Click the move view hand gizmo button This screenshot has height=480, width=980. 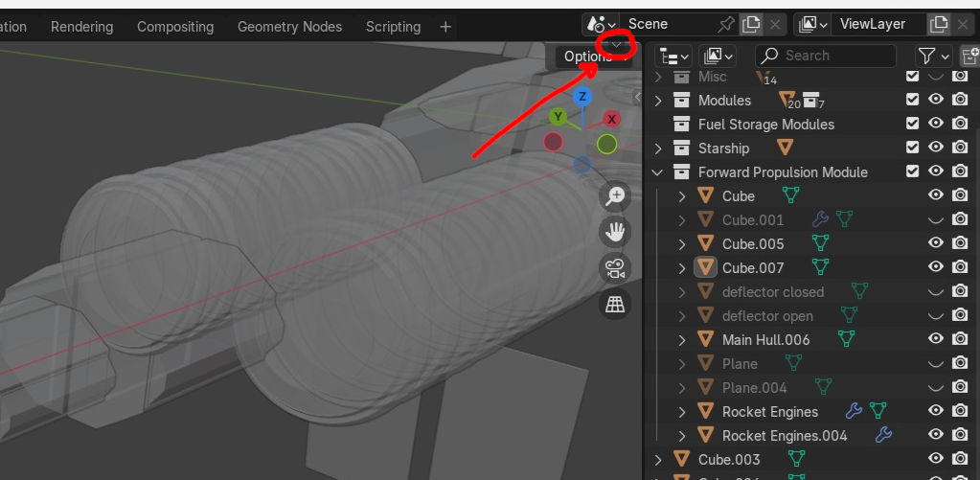pos(616,233)
